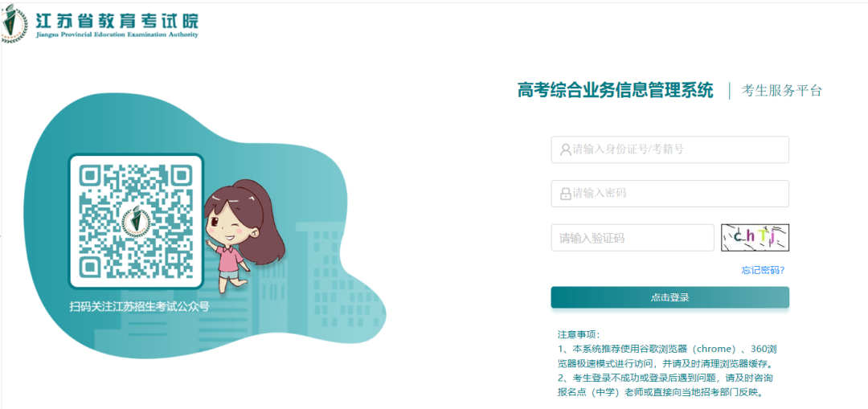
Task: Click the 考生服务平台 label
Action: click(782, 92)
